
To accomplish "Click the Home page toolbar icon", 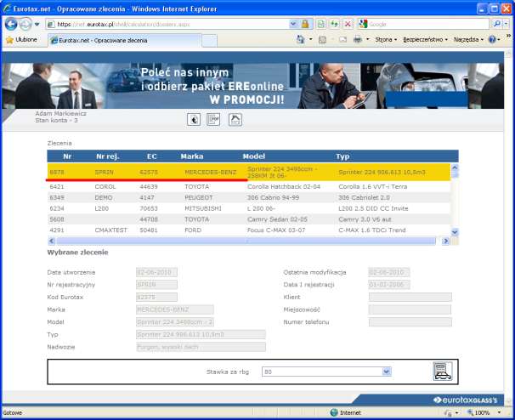I will pos(301,39).
